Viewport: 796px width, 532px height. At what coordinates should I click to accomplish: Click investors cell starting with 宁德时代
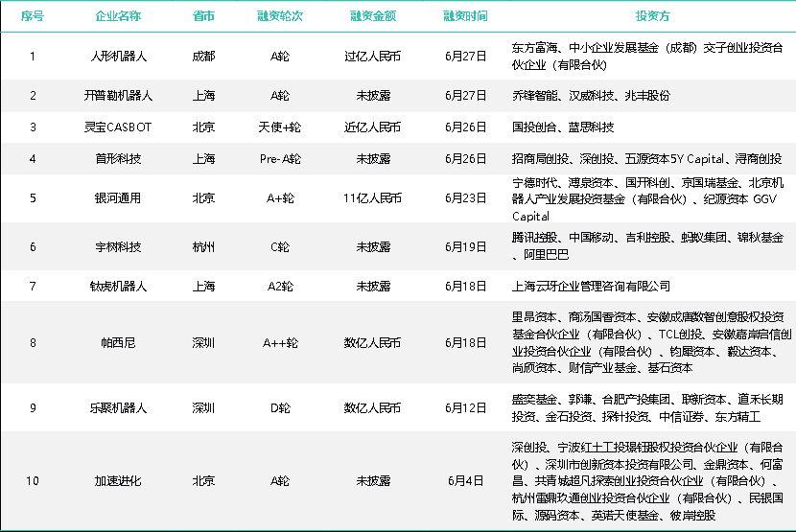pos(647,199)
